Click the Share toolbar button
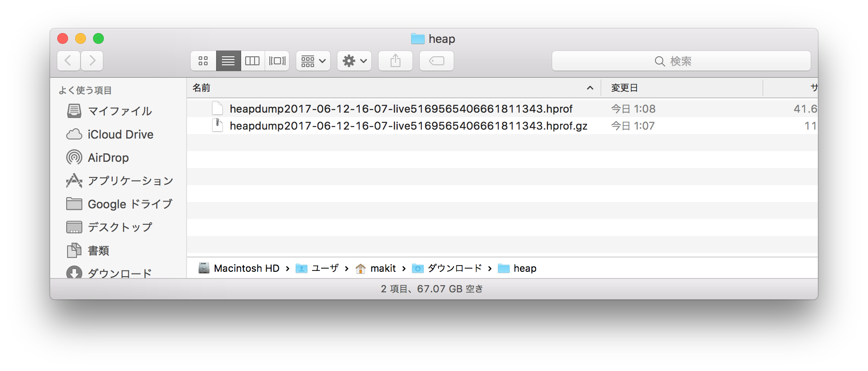This screenshot has height=371, width=868. (396, 61)
